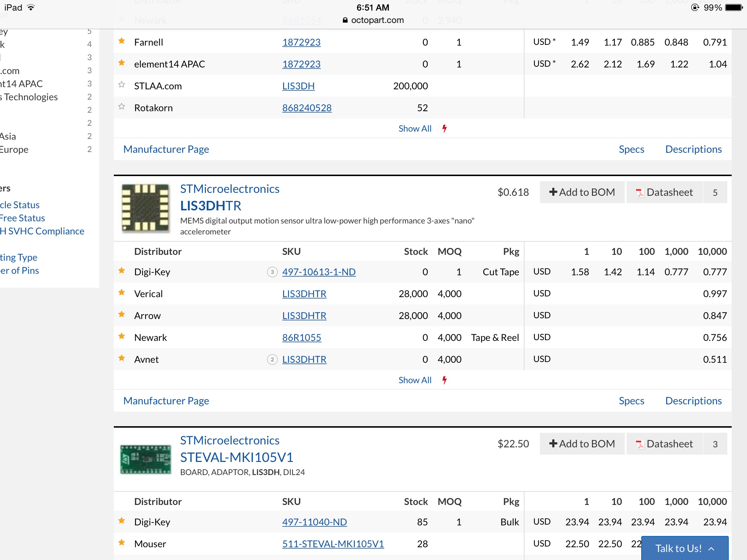
Task: Open Newark SKU 86R1055 link
Action: point(302,338)
